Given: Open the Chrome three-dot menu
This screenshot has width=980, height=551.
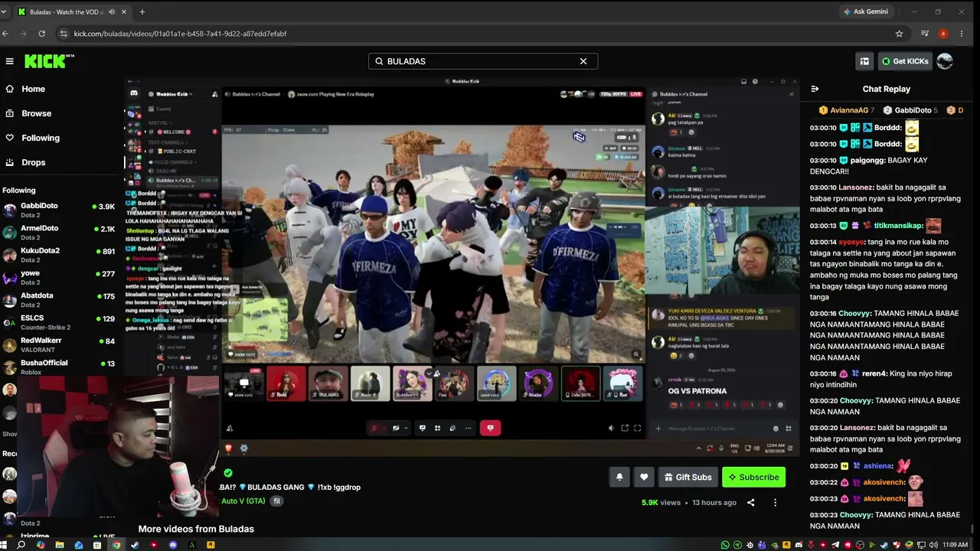Looking at the screenshot, I should tap(962, 34).
